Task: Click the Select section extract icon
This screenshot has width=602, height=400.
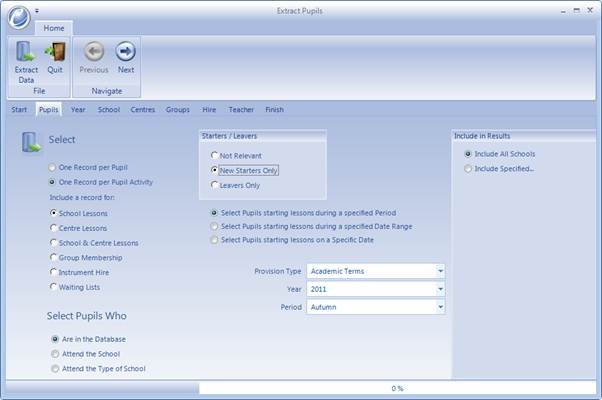Action: coord(31,142)
